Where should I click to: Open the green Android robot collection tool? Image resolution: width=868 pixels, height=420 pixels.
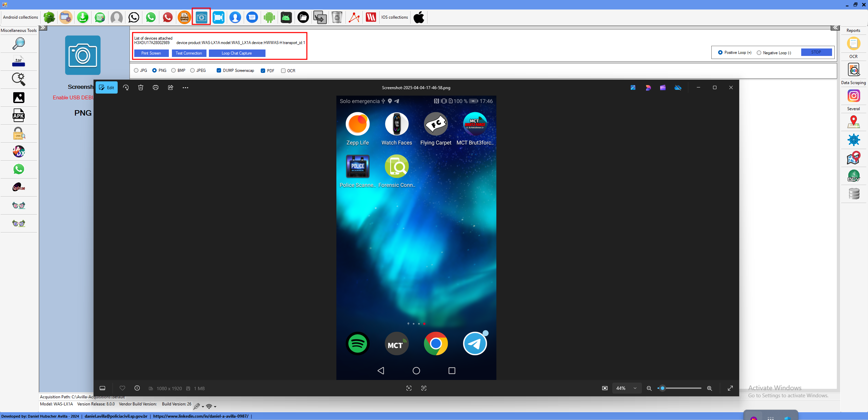(49, 17)
